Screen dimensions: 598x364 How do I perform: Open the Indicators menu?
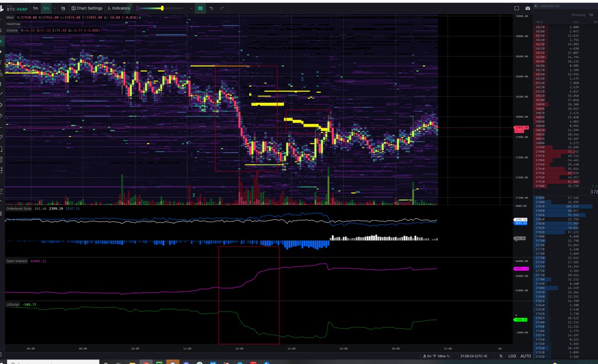119,8
